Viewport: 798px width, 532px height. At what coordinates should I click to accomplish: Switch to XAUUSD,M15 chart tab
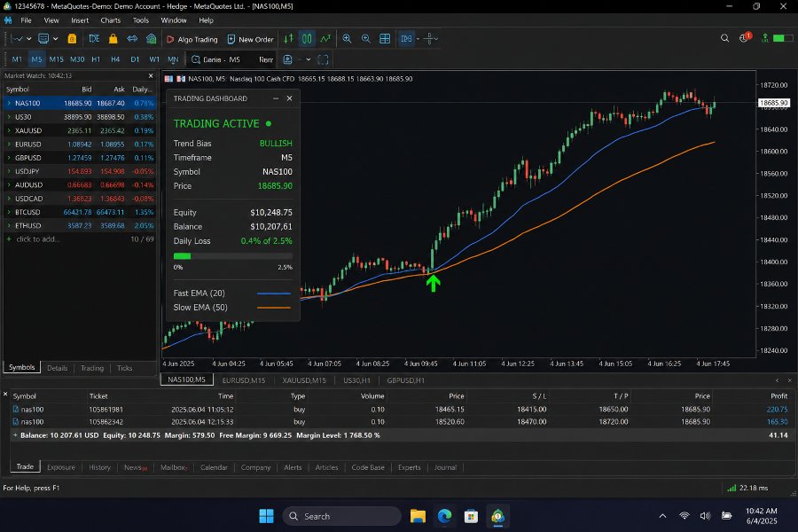tap(304, 380)
